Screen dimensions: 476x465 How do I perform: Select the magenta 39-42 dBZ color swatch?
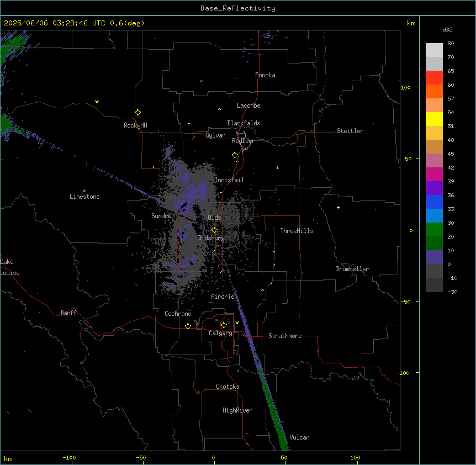434,174
